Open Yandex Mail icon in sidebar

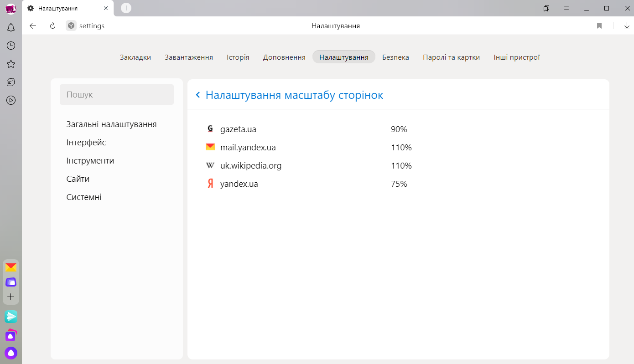pos(11,267)
